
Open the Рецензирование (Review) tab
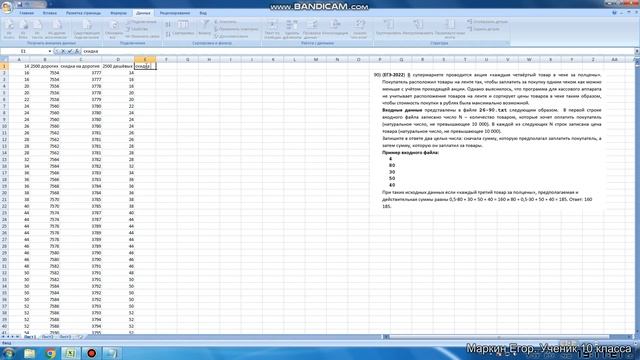coord(175,13)
